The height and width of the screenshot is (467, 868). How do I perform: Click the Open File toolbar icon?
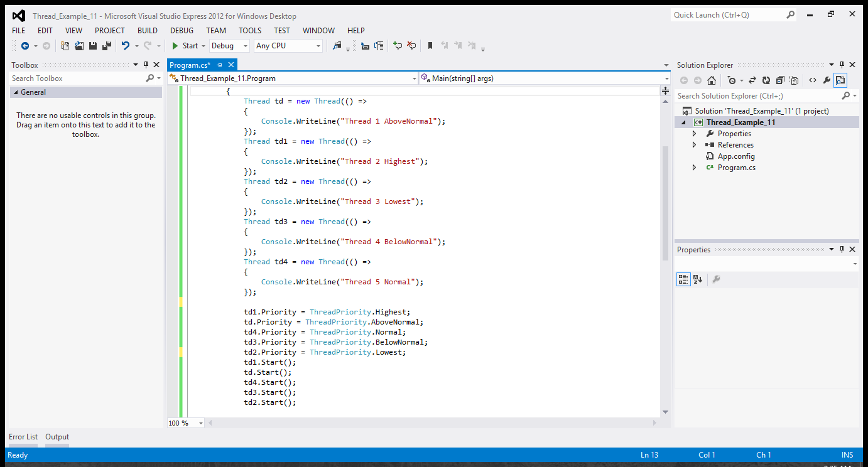pyautogui.click(x=79, y=46)
